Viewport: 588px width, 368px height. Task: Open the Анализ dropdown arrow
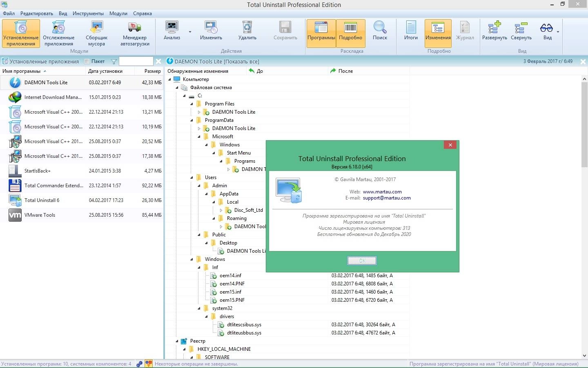pyautogui.click(x=190, y=31)
